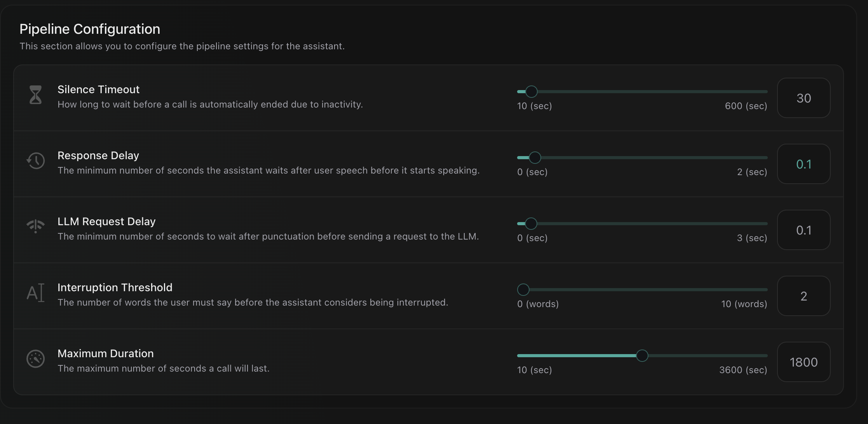Viewport: 868px width, 424px height.
Task: Click the Silence Timeout slider handle
Action: 531,92
